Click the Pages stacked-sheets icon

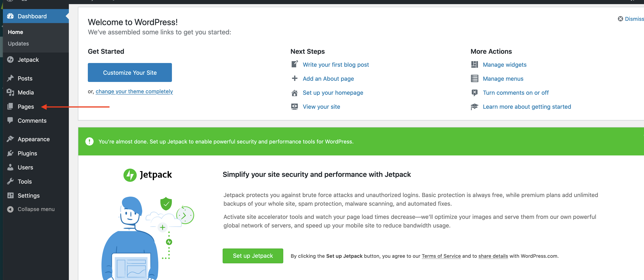click(x=10, y=106)
